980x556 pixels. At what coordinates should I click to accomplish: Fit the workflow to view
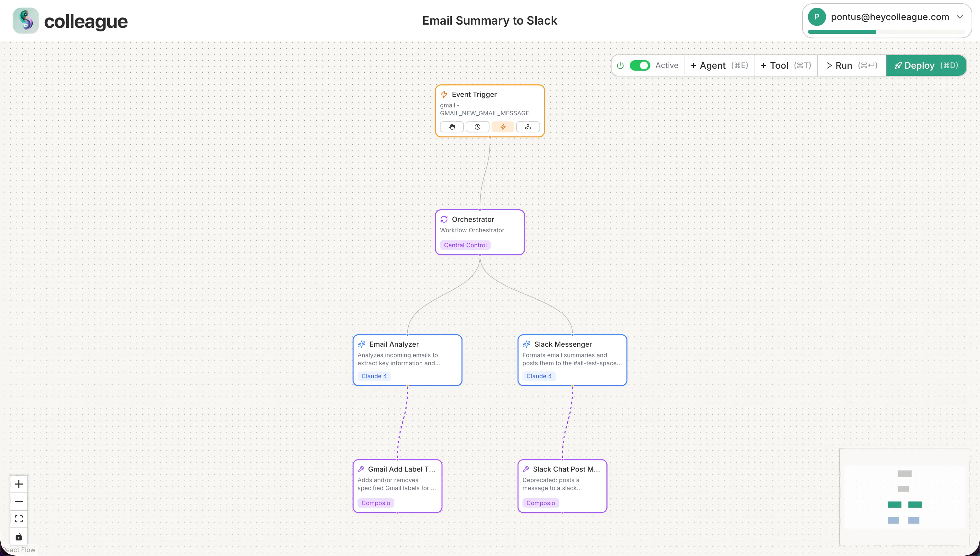point(19,518)
